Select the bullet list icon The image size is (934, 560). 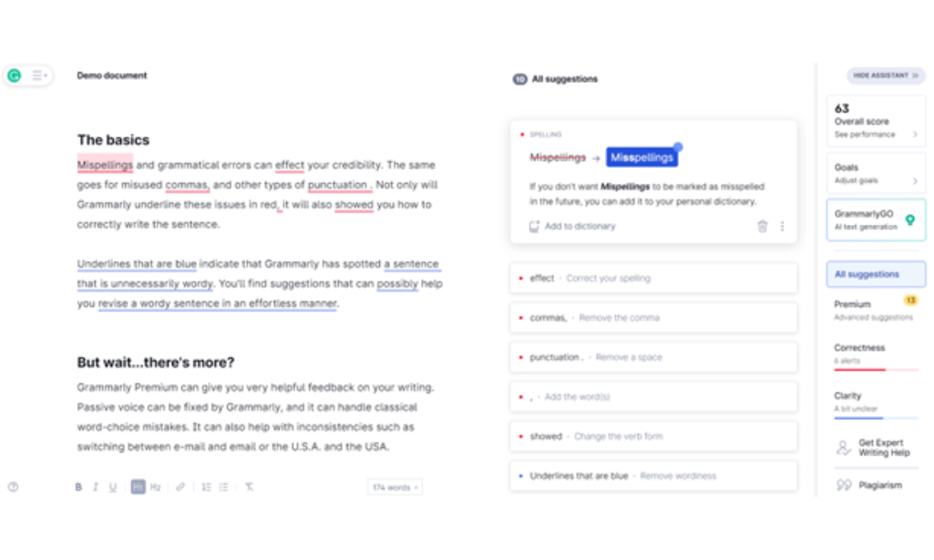tap(224, 486)
